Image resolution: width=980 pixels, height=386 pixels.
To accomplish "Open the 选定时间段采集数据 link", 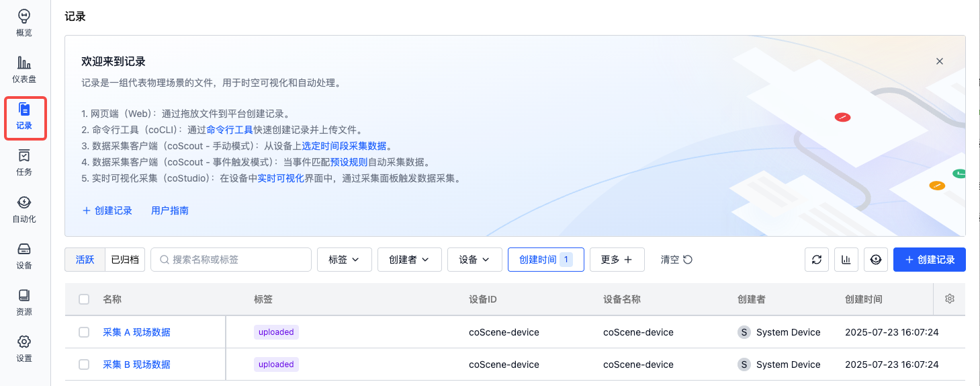I will 344,146.
